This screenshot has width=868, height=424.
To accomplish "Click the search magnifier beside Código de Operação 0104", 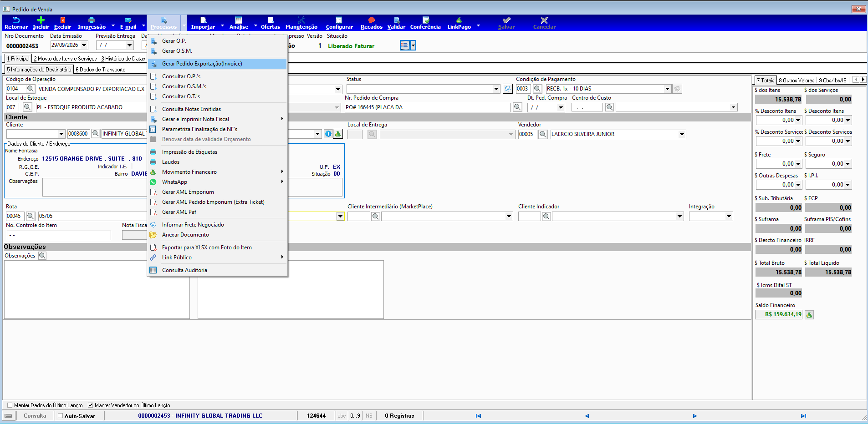I will pos(31,89).
